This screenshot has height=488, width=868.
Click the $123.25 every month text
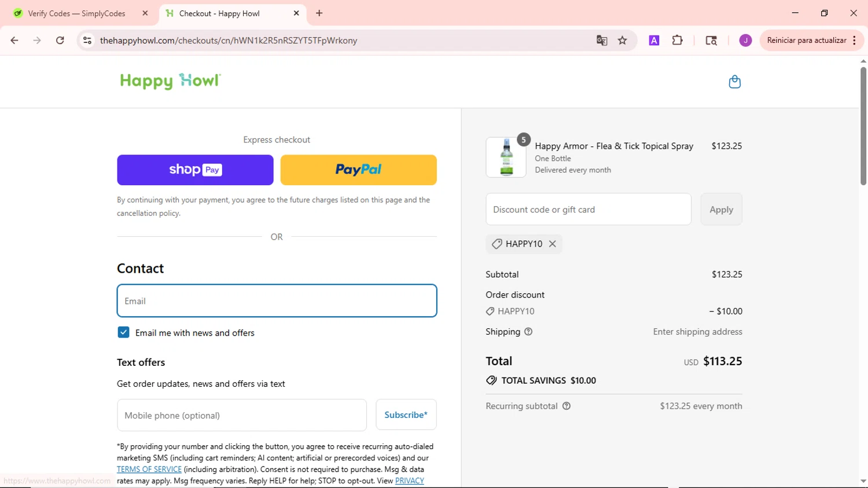click(701, 406)
